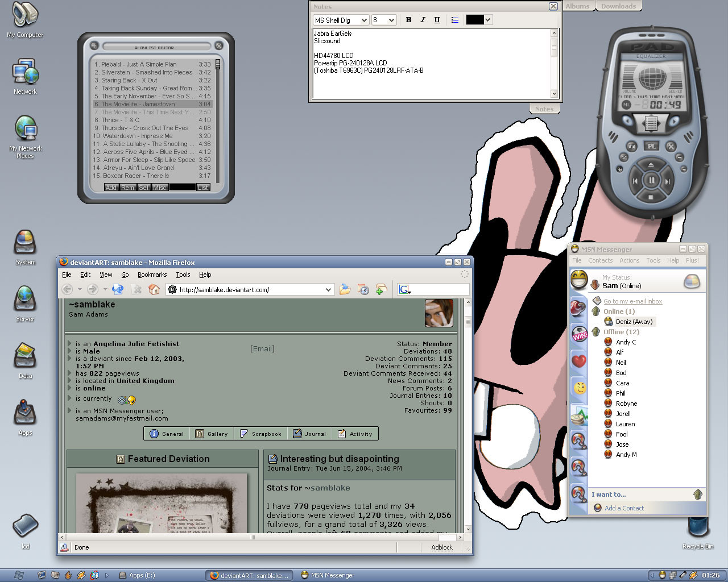This screenshot has height=582, width=728.
Task: Open the Bookmarks menu in Firefox
Action: pos(152,275)
